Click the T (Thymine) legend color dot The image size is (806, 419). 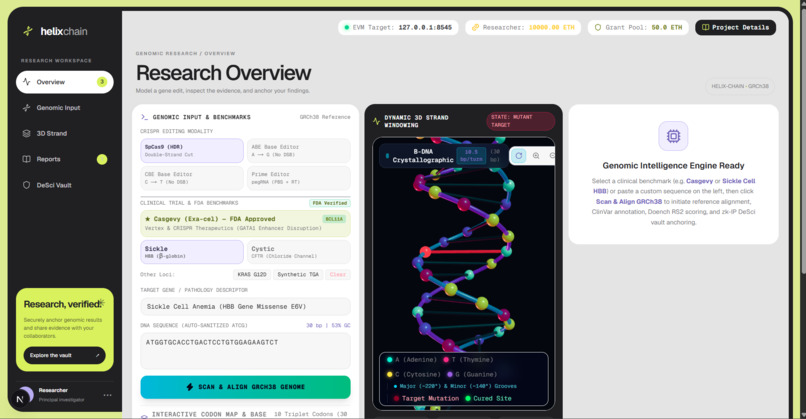pyautogui.click(x=446, y=359)
